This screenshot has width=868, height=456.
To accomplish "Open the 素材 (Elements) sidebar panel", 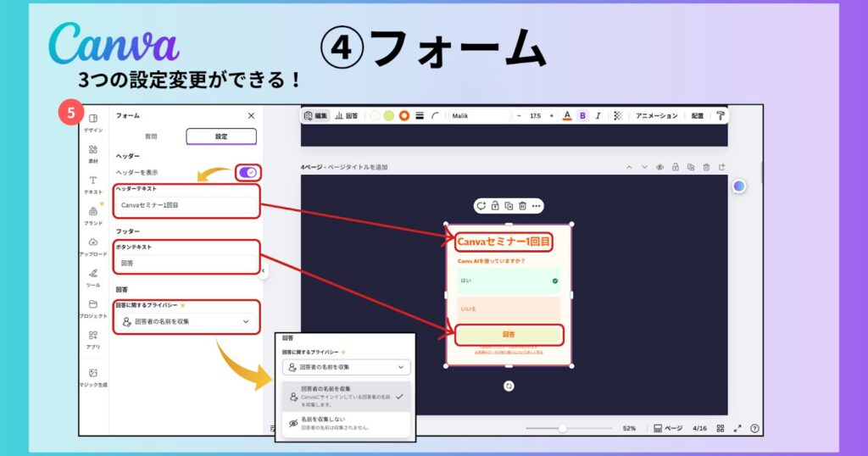I will 93,153.
